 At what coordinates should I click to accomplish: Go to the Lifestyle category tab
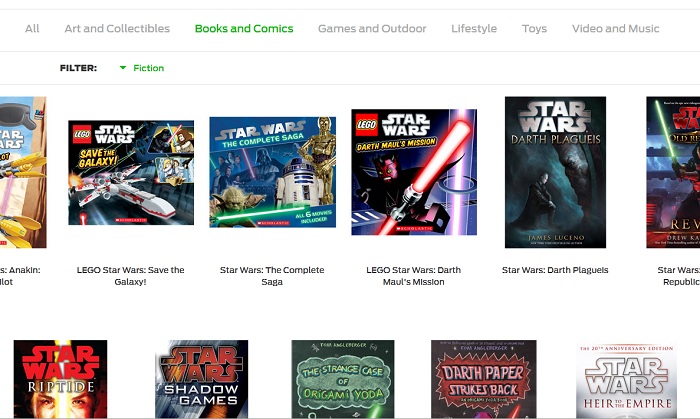[x=474, y=29]
